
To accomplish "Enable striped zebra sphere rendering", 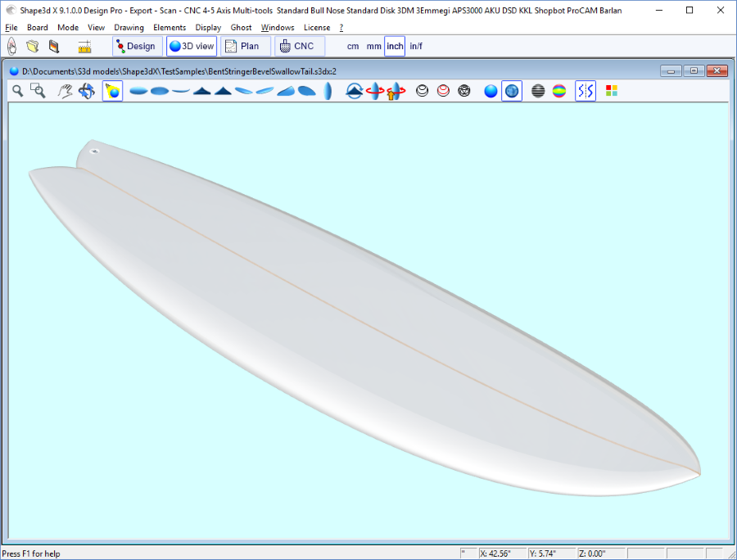I will click(538, 91).
